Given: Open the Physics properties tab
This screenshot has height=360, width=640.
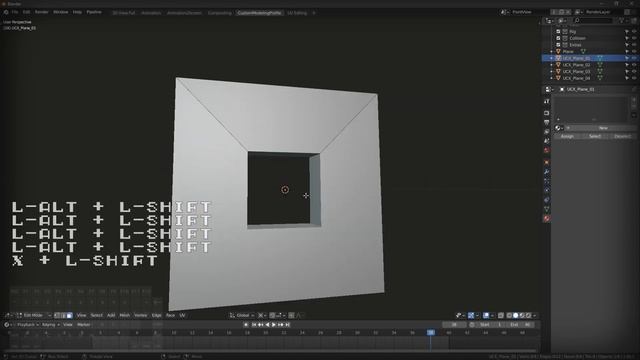Looking at the screenshot, I should click(x=547, y=190).
